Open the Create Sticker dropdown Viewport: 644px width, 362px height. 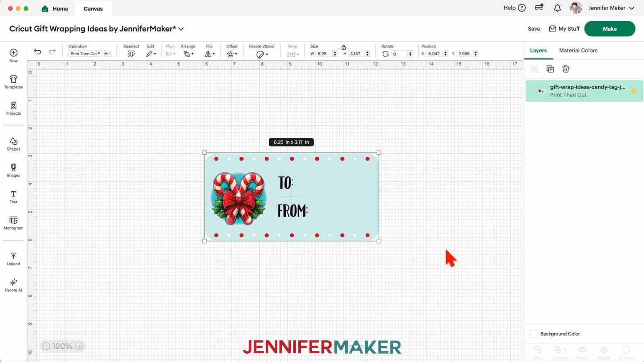tap(262, 54)
